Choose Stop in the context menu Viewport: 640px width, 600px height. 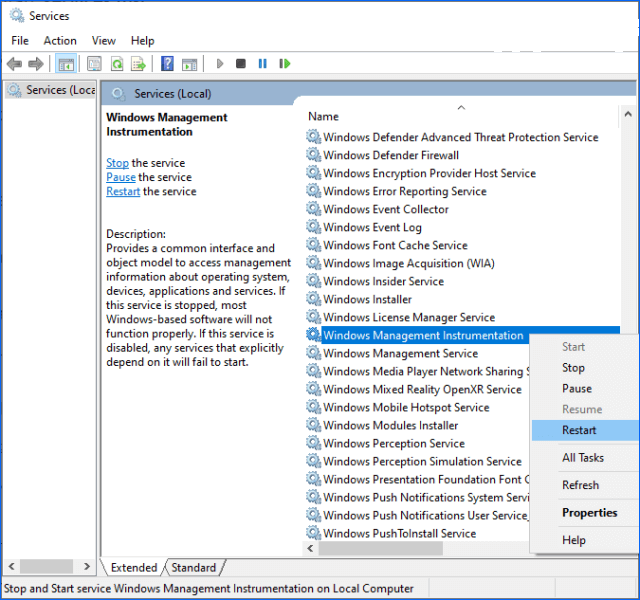pyautogui.click(x=585, y=368)
